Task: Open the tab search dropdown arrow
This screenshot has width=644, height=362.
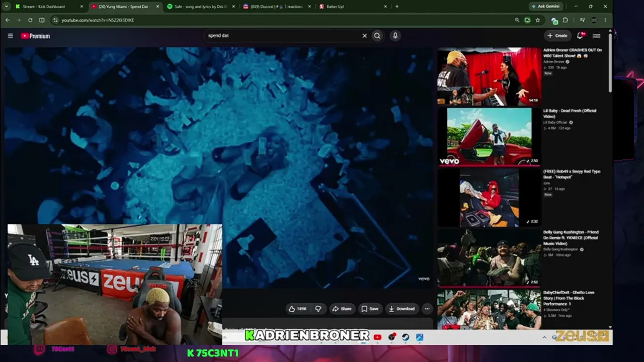Action: [7, 7]
